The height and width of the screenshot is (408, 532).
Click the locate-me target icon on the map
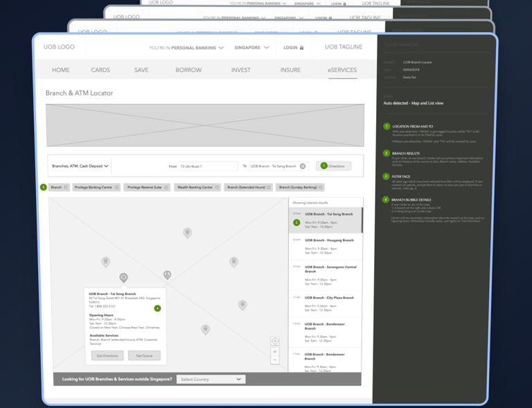pyautogui.click(x=275, y=341)
